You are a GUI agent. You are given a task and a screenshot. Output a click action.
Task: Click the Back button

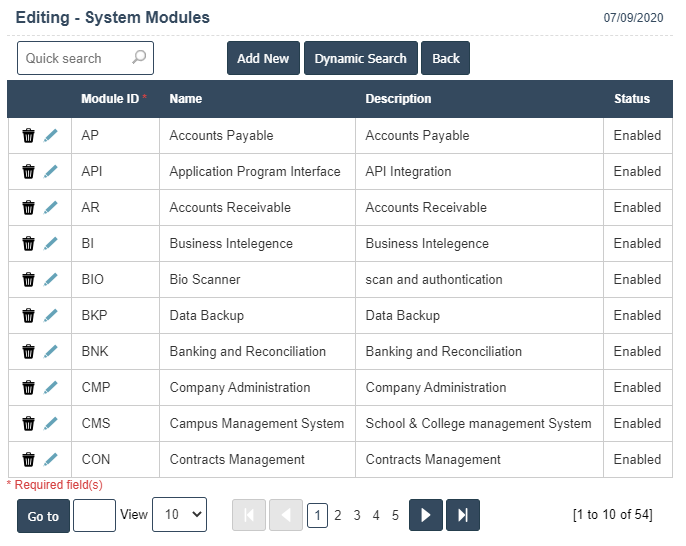[x=445, y=58]
